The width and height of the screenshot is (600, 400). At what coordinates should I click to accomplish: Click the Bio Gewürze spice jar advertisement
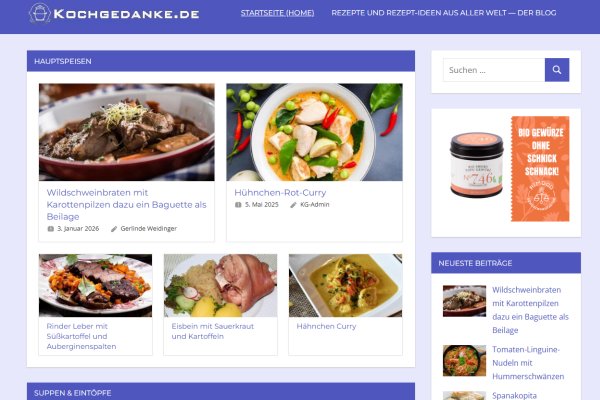point(506,169)
